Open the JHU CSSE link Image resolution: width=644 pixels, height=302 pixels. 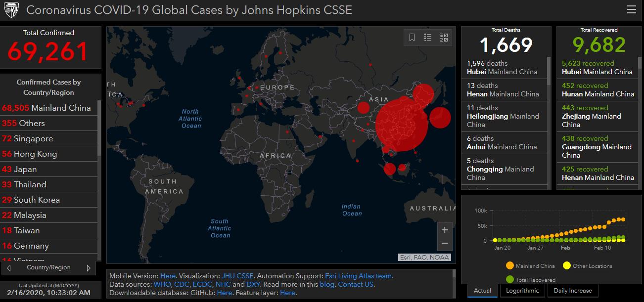coord(237,276)
